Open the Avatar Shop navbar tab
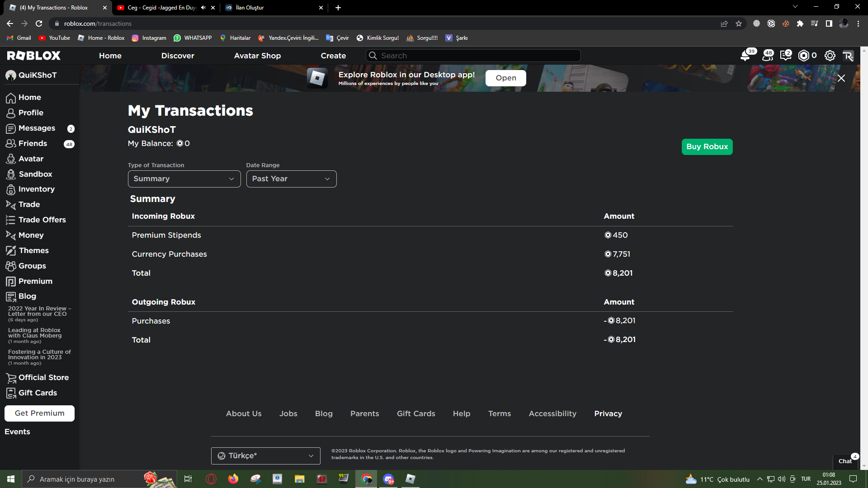 tap(257, 56)
